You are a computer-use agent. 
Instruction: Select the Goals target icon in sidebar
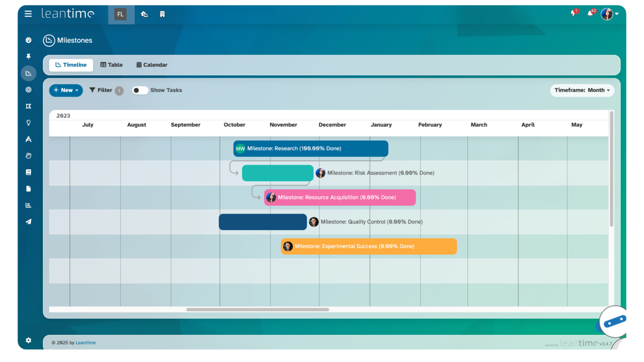(x=28, y=90)
